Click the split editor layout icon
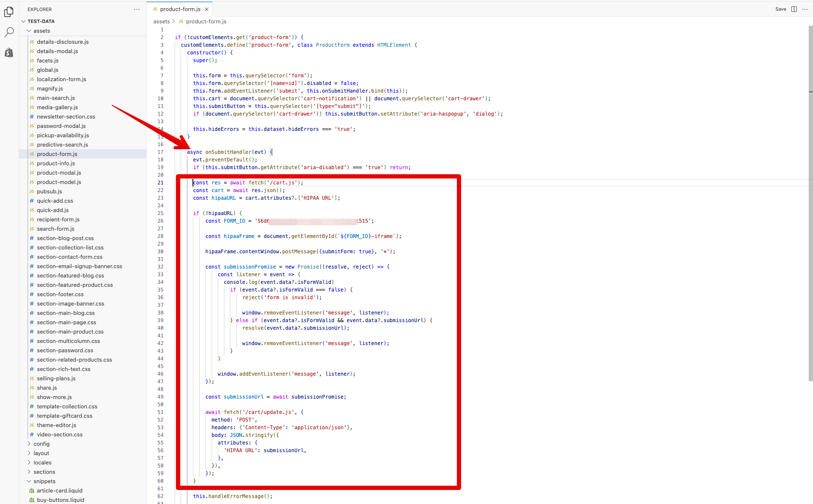 (x=794, y=9)
